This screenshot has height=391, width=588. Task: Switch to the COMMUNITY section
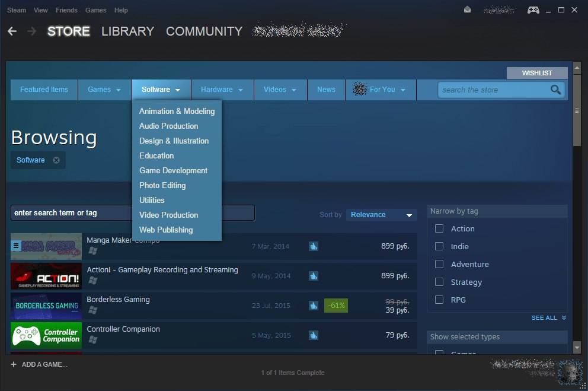click(x=204, y=31)
